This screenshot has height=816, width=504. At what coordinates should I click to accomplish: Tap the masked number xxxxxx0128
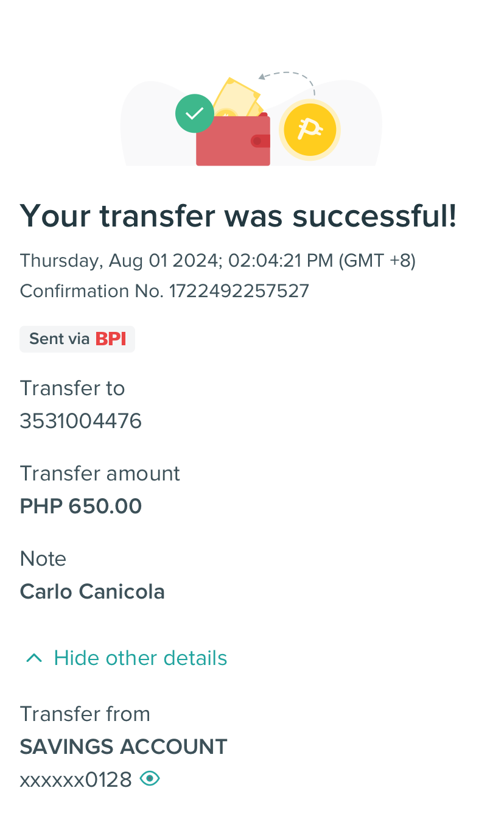76,779
